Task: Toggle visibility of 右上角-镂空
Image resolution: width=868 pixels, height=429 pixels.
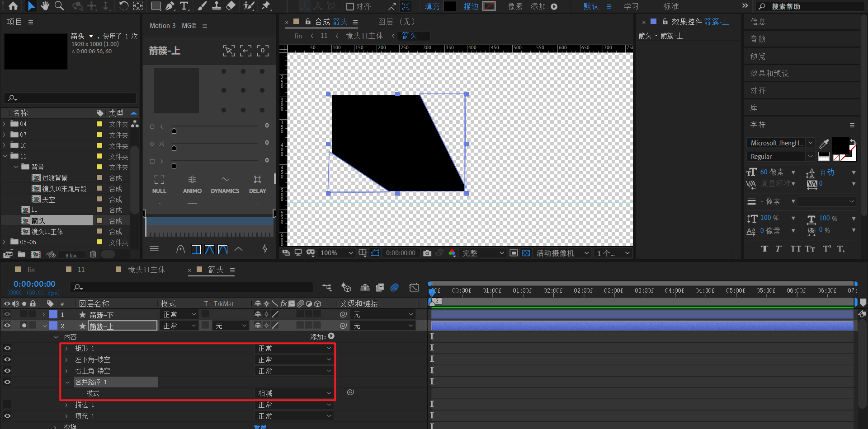Action: tap(7, 371)
